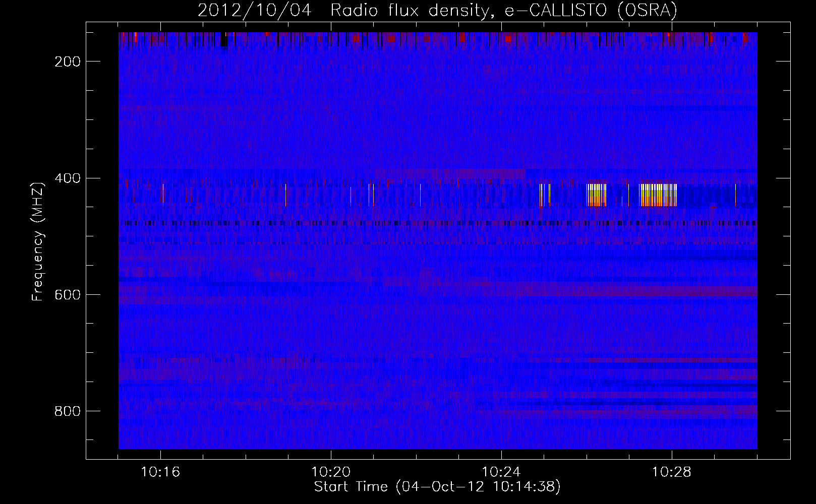Click the 600 frequency tick label

68,295
